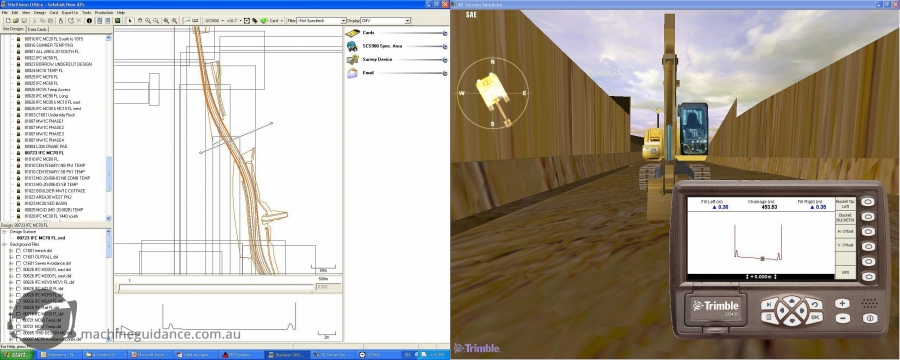
Task: Click the Trimble minus zoom button
Action: click(x=843, y=318)
